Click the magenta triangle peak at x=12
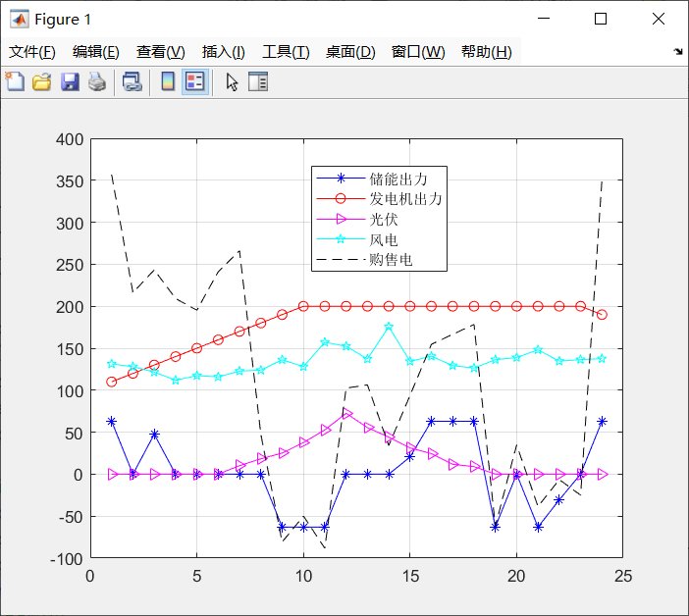 tap(346, 414)
